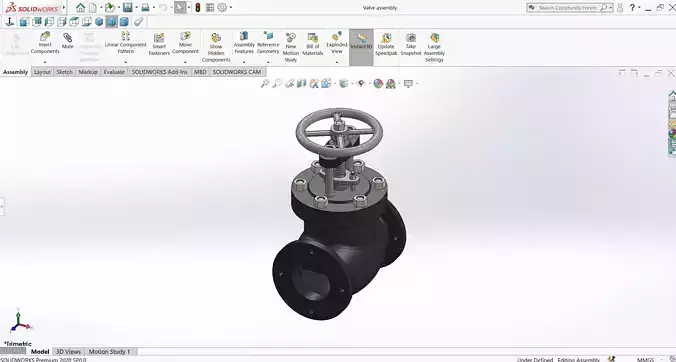The image size is (676, 362).
Task: Select the Mate paperclip tool
Action: [68, 41]
